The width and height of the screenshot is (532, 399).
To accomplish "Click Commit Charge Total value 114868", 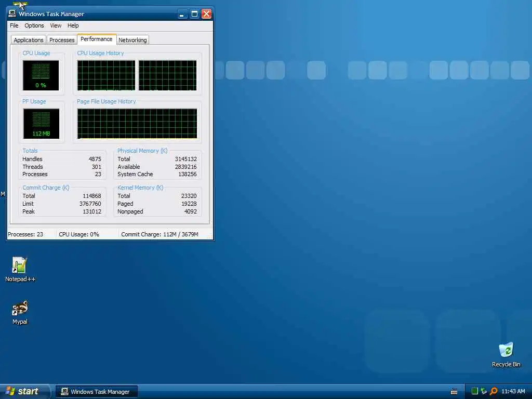I will click(92, 196).
